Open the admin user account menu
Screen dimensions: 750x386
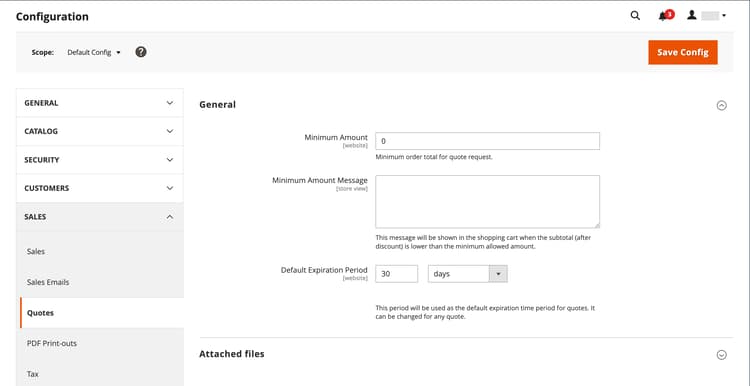(706, 16)
